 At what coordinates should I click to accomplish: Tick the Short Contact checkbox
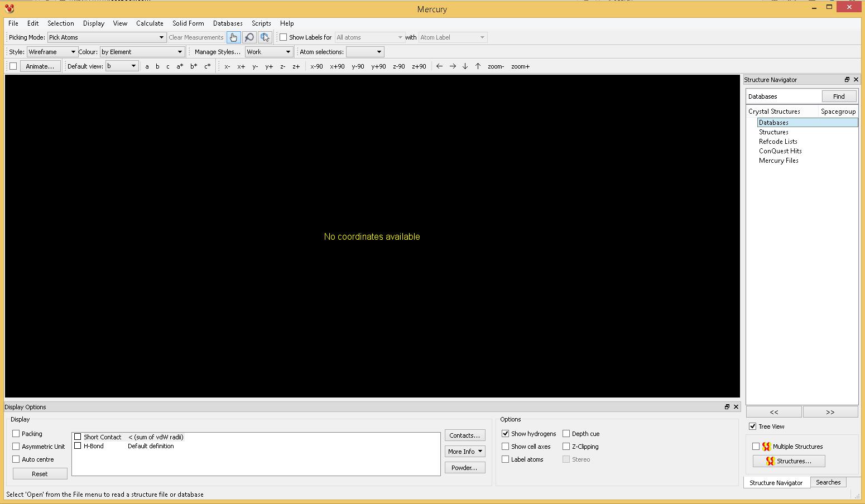click(x=78, y=437)
